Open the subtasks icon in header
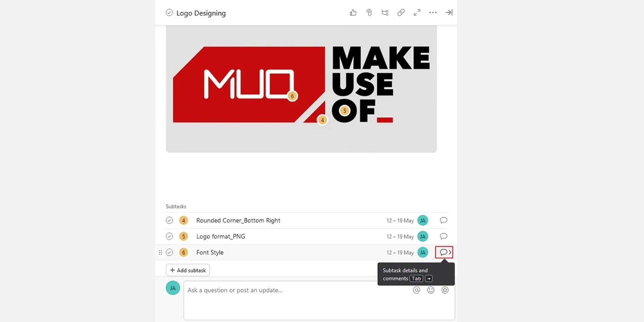The image size is (644, 322). 385,13
